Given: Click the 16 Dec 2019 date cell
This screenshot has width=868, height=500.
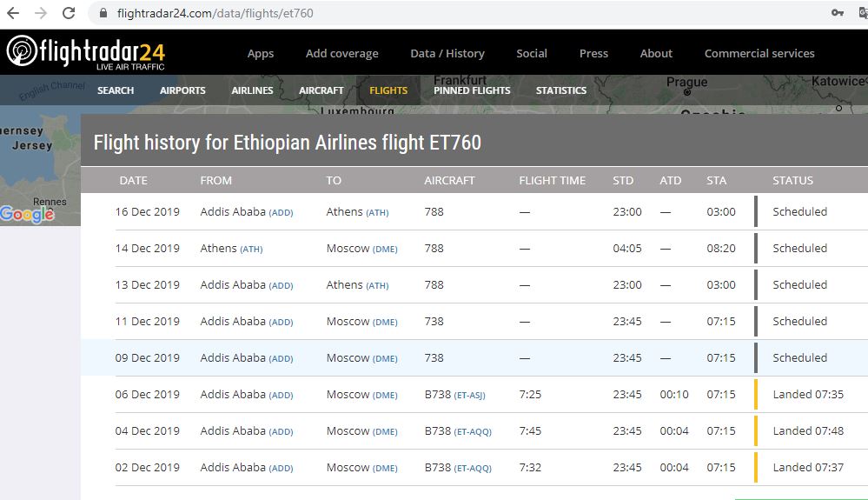Looking at the screenshot, I should pyautogui.click(x=147, y=211).
